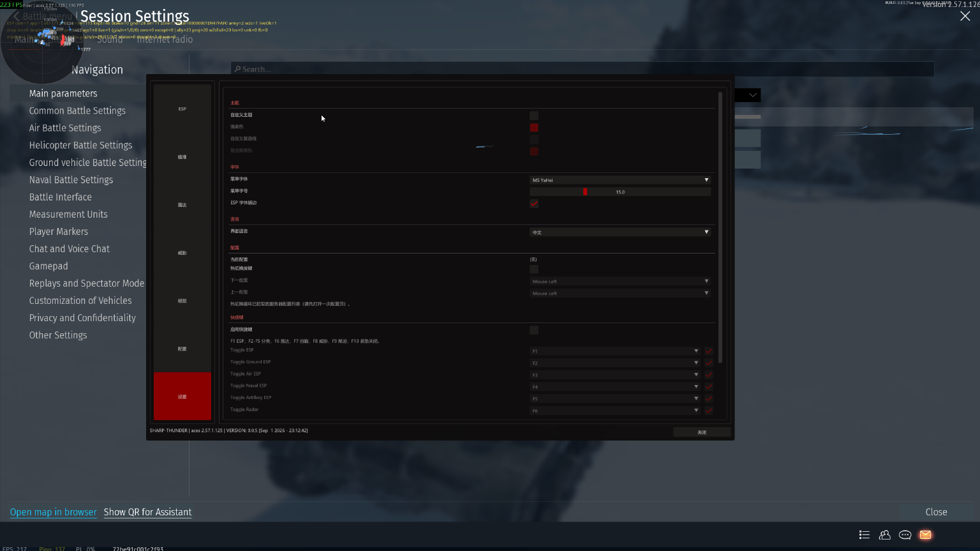Select Player Markers

59,231
